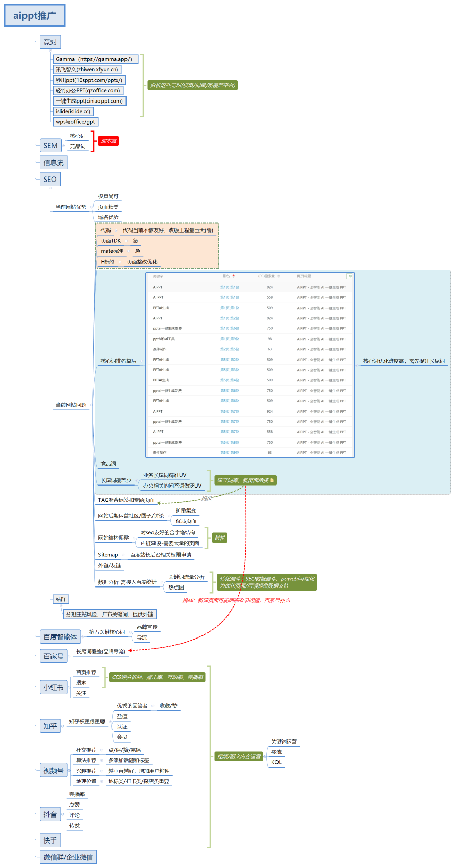Select the aippt推广 root topic
Viewport: 455px width, 868px height.
[x=35, y=16]
